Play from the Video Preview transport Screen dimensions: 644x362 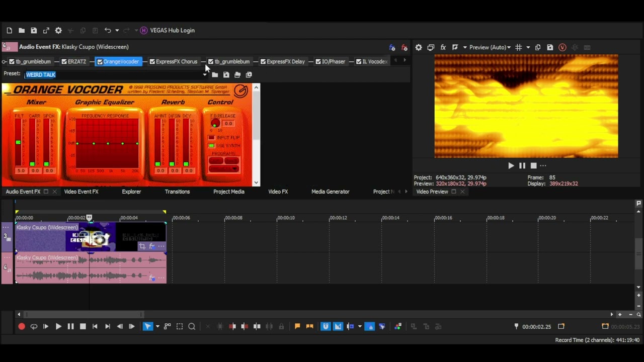(x=511, y=165)
